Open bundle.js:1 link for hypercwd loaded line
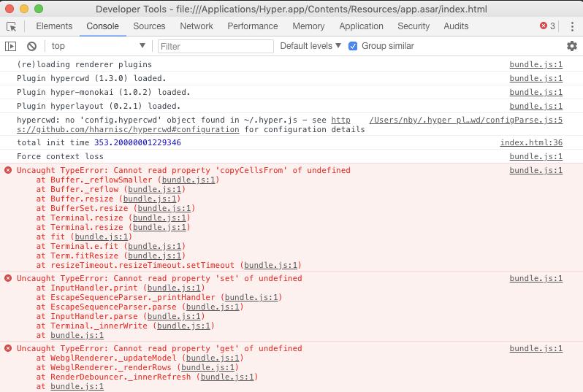Screen dimensions: 583x392 (536, 78)
